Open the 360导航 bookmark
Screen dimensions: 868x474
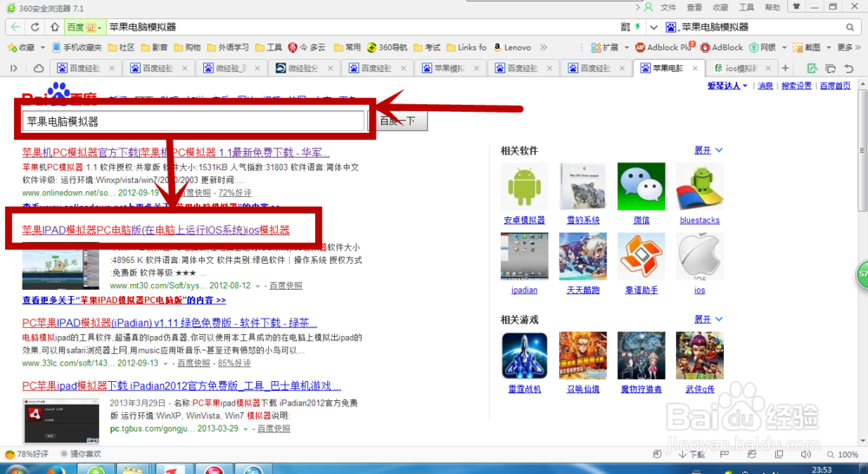point(387,48)
